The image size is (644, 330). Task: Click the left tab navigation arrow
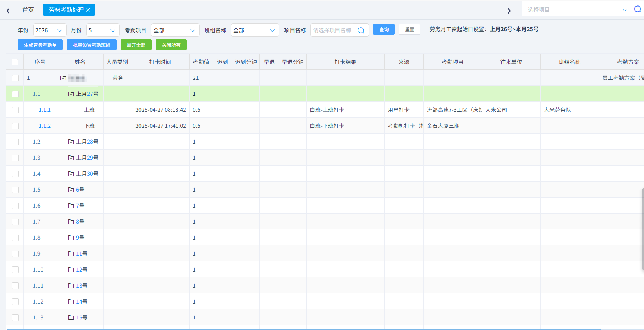tap(8, 11)
